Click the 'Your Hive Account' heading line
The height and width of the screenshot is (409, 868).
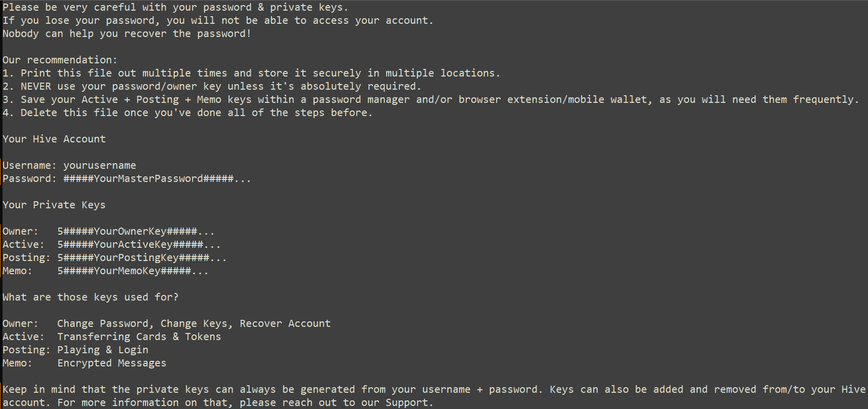tap(54, 139)
